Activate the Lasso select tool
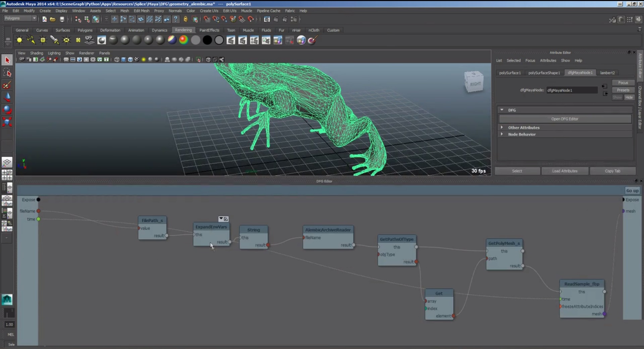 point(7,73)
